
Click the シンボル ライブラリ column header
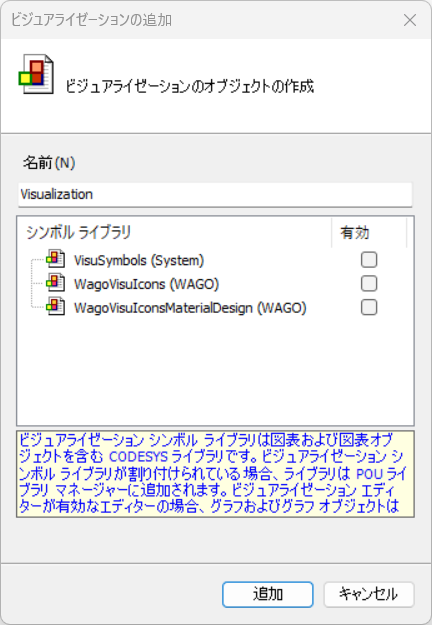pyautogui.click(x=175, y=232)
